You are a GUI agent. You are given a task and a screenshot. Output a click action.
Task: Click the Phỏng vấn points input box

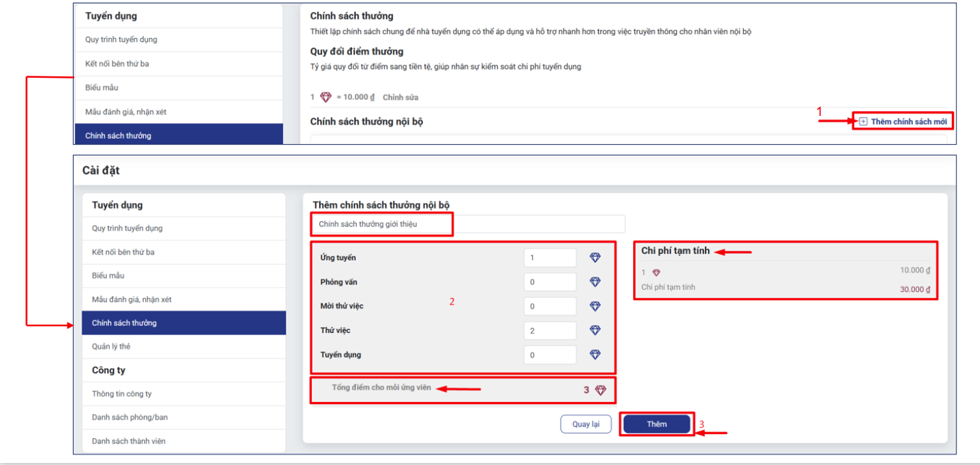tap(550, 282)
